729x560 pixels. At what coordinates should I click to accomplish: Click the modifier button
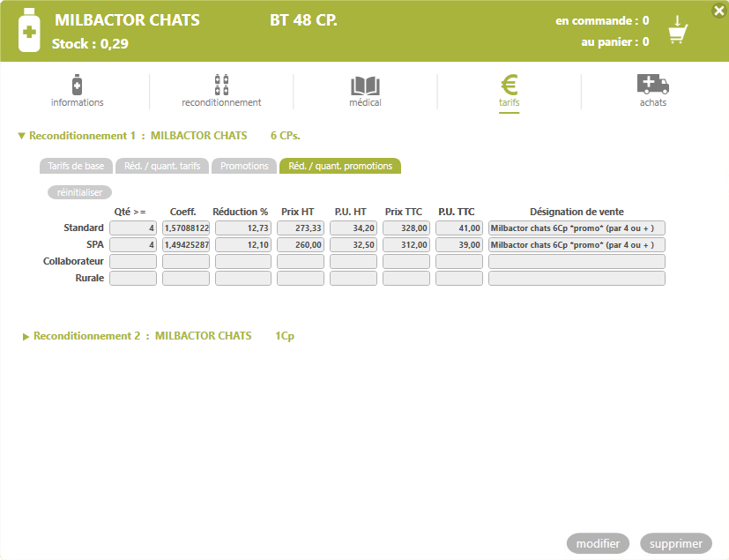coord(598,543)
